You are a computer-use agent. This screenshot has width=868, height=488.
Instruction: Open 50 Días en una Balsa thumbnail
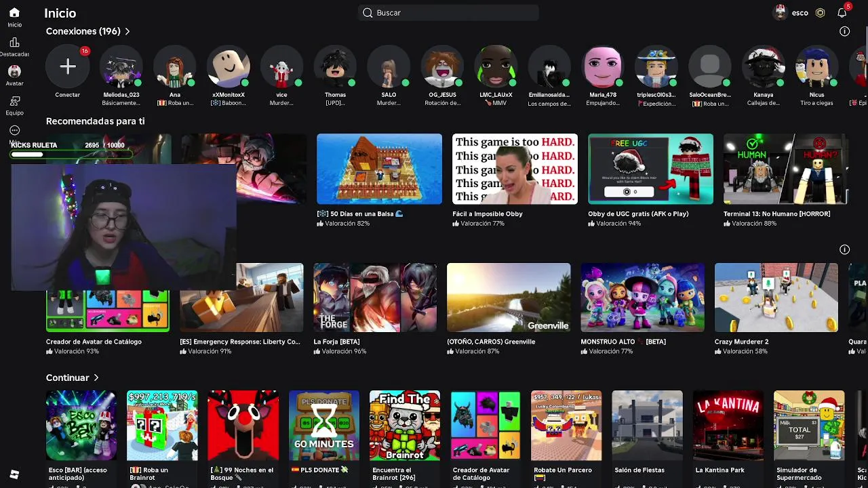pos(379,169)
